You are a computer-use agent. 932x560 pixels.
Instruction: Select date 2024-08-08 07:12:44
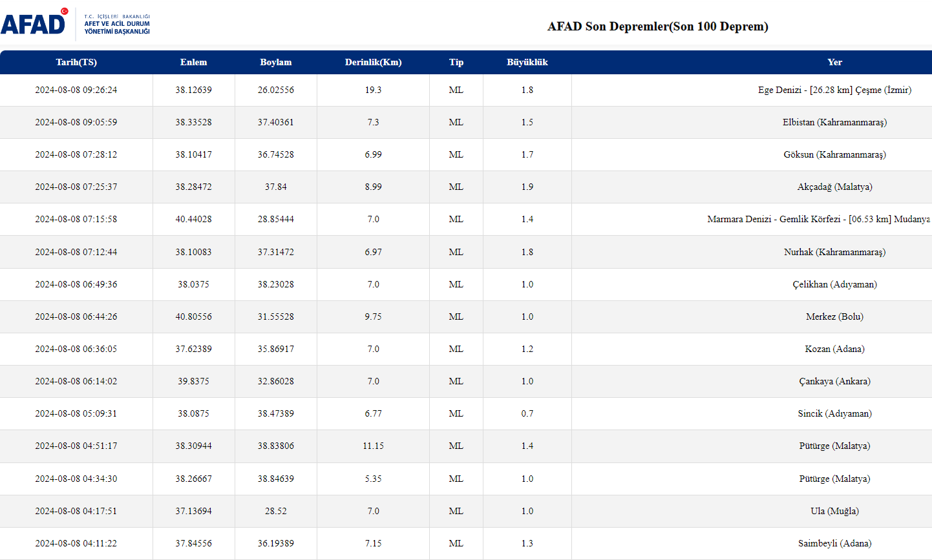click(x=76, y=253)
